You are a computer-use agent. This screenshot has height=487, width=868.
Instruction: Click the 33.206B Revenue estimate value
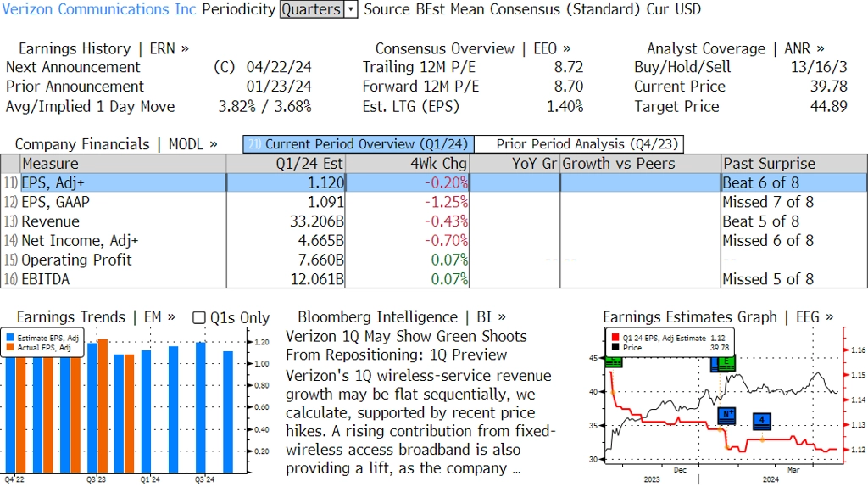(317, 221)
